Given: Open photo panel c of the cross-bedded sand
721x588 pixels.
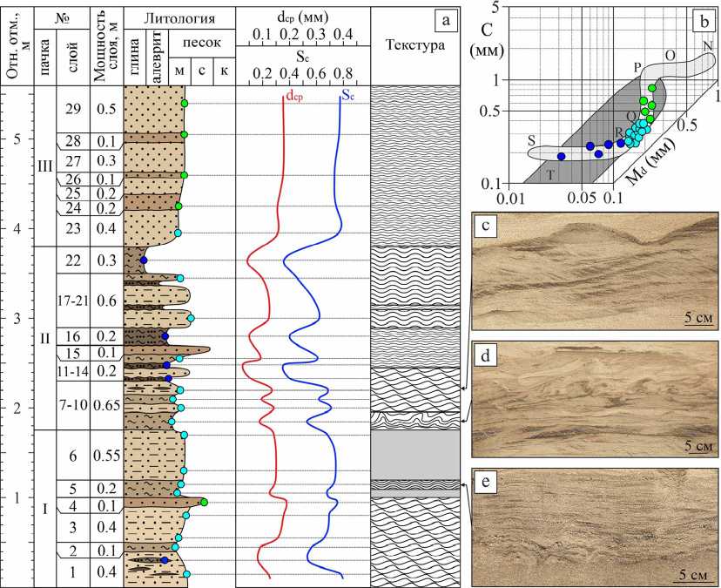Looking at the screenshot, I should pos(595,271).
